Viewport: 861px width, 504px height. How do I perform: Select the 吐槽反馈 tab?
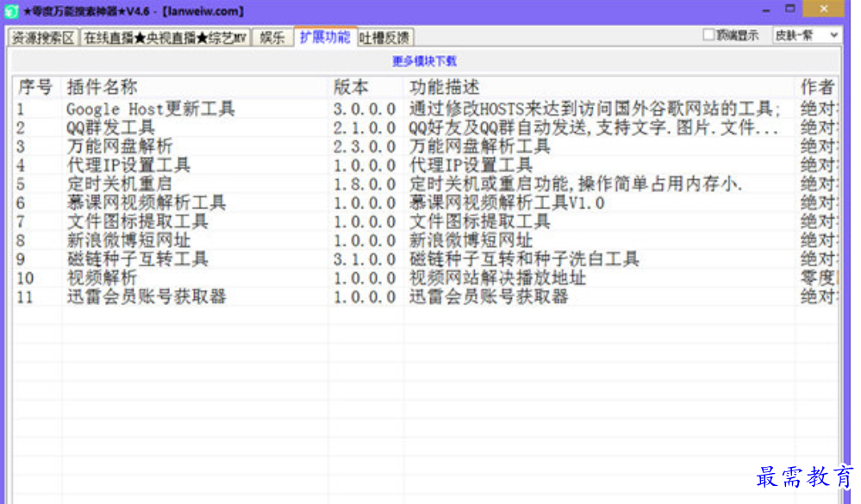(x=384, y=38)
